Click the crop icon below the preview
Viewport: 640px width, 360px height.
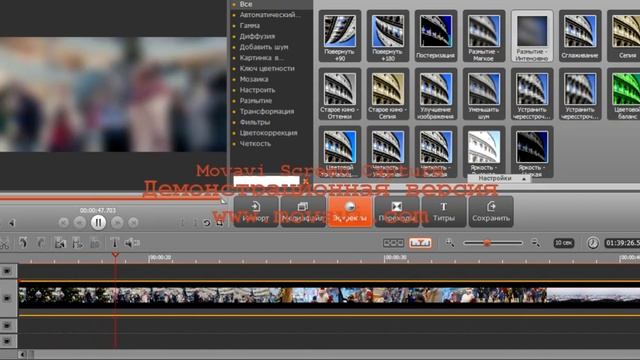tap(220, 223)
